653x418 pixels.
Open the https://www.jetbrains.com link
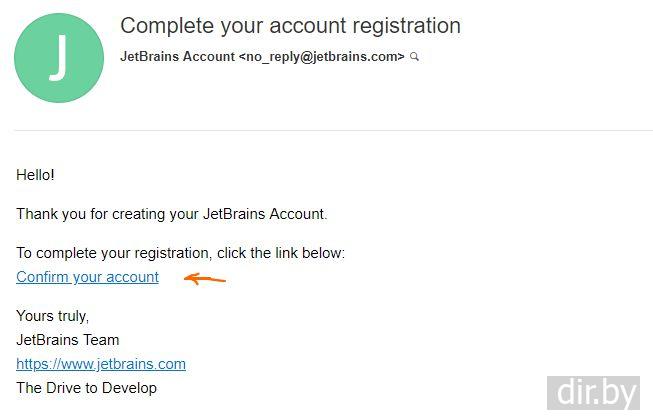click(101, 364)
